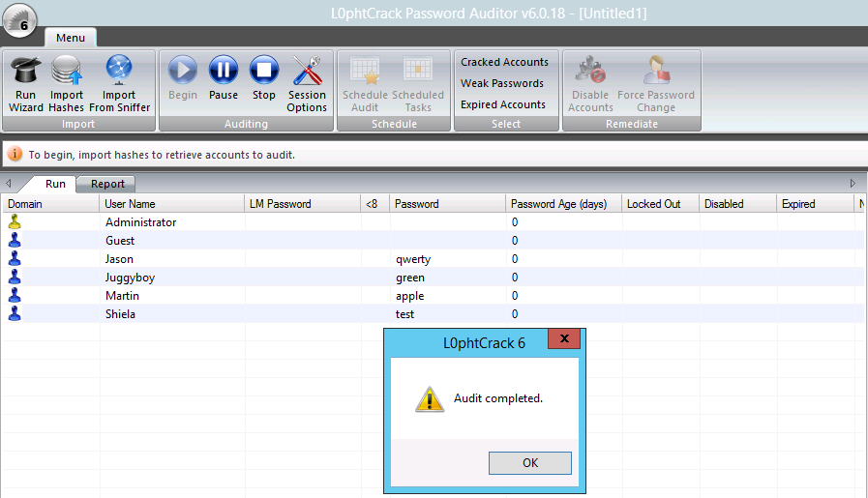Click the cracked password 'test'
Screen dimensions: 868x498
pyautogui.click(x=404, y=314)
